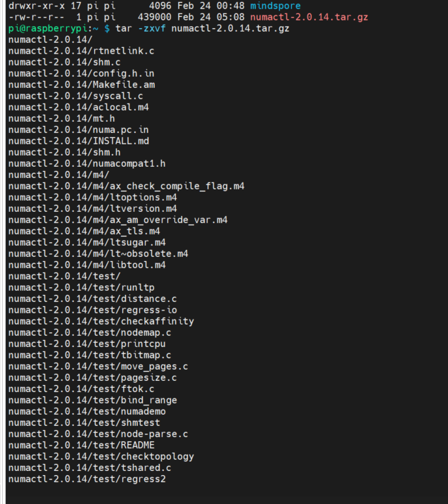Click the ltversion.m4 output line
This screenshot has height=504, width=448.
pos(92,208)
